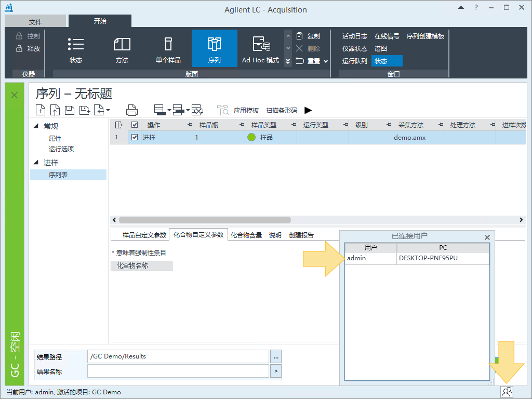Image resolution: width=532 pixels, height=399 pixels.
Task: Close the 已连接用户 popup
Action: click(487, 237)
